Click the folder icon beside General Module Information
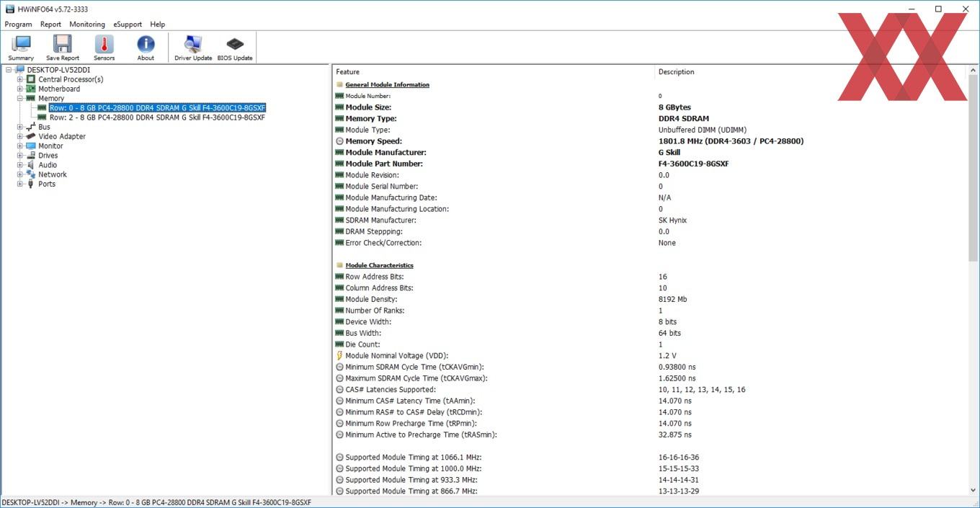 (x=339, y=85)
